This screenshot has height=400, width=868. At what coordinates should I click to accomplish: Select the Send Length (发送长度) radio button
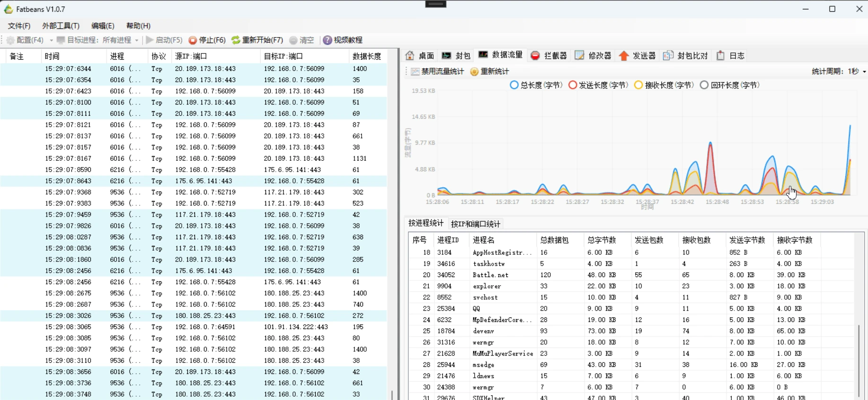tap(573, 85)
